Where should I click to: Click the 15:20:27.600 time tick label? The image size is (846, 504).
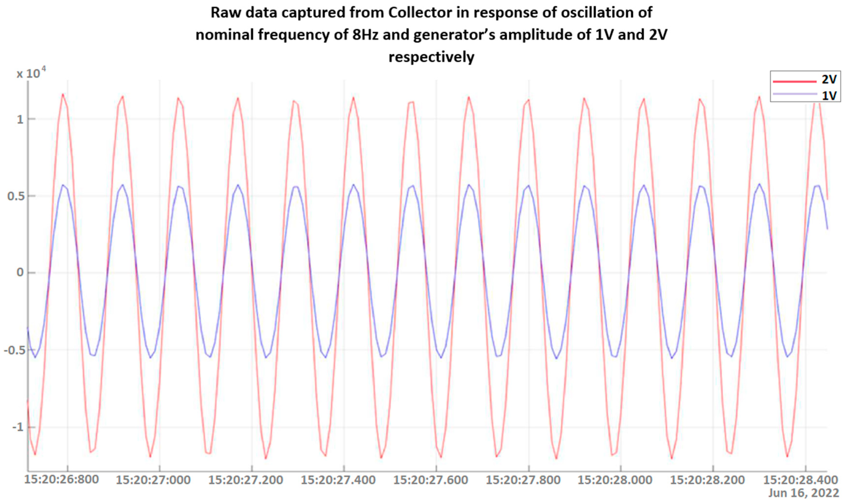point(431,480)
